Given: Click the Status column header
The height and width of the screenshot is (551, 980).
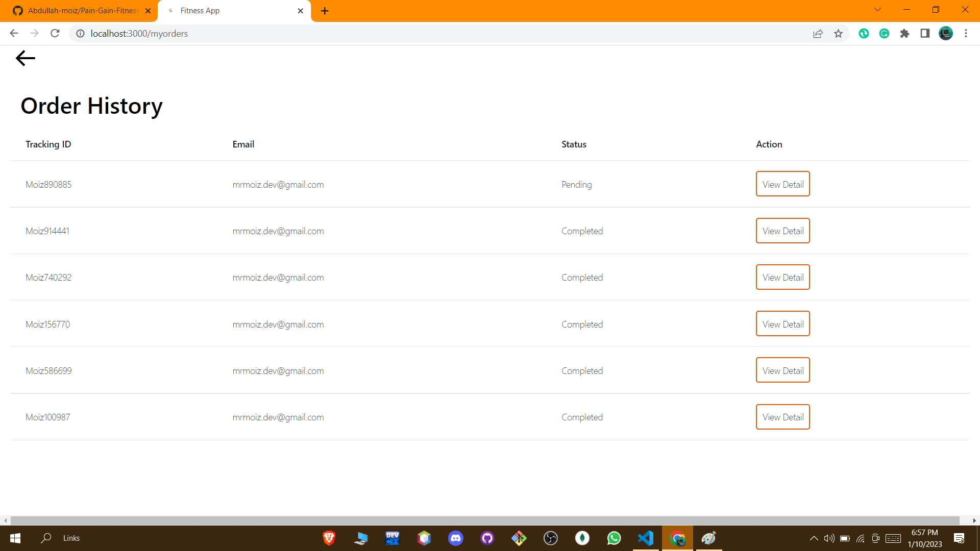Looking at the screenshot, I should click(x=574, y=144).
